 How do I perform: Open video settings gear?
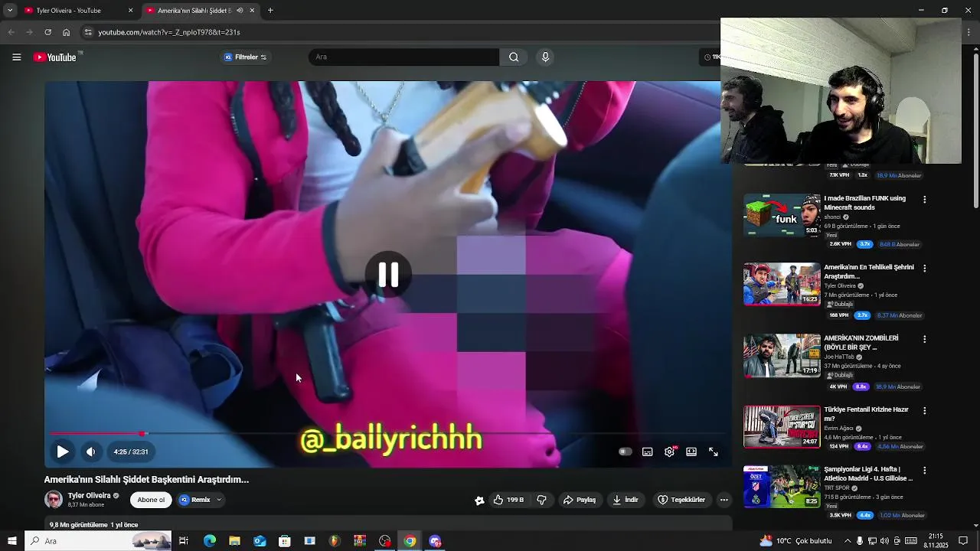point(669,452)
